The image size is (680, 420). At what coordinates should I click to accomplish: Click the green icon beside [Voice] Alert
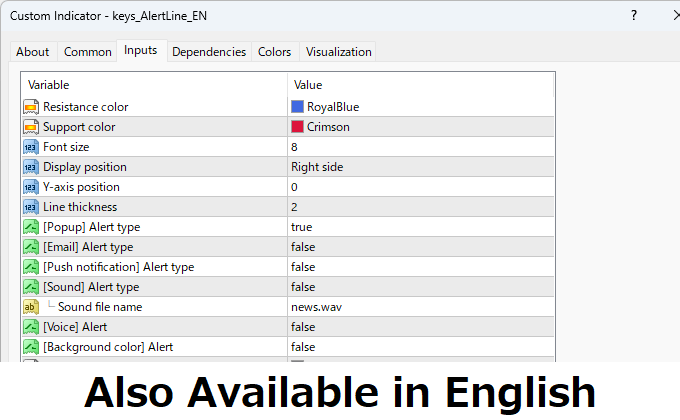[x=31, y=327]
